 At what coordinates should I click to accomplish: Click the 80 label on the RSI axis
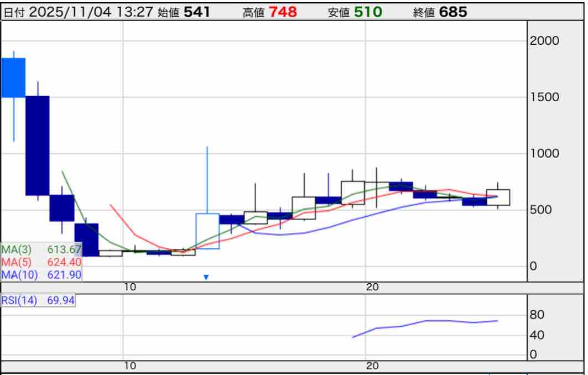[537, 315]
